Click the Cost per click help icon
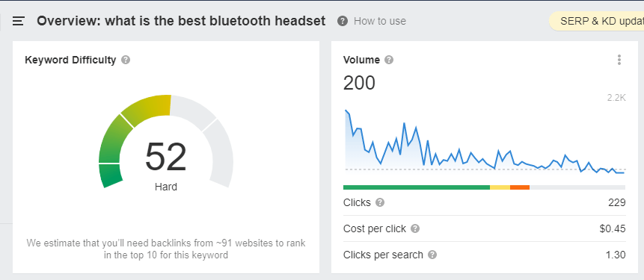Image resolution: width=644 pixels, height=280 pixels. (x=415, y=228)
